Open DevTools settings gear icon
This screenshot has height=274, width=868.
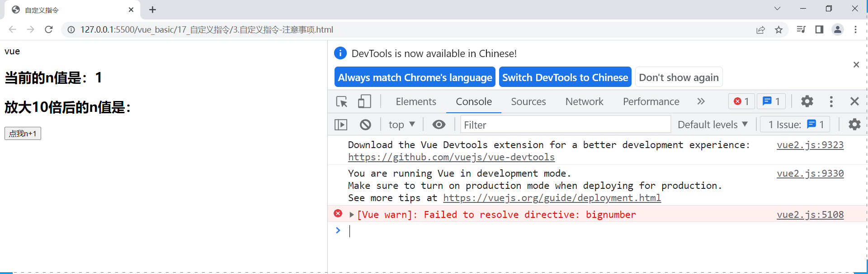tap(807, 101)
